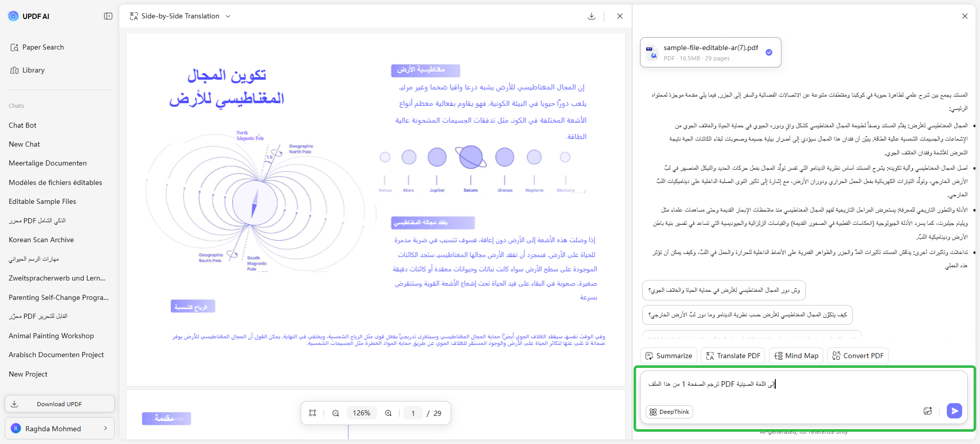Toggle DeepThink mode
Screen dimensions: 980x444
tap(669, 412)
